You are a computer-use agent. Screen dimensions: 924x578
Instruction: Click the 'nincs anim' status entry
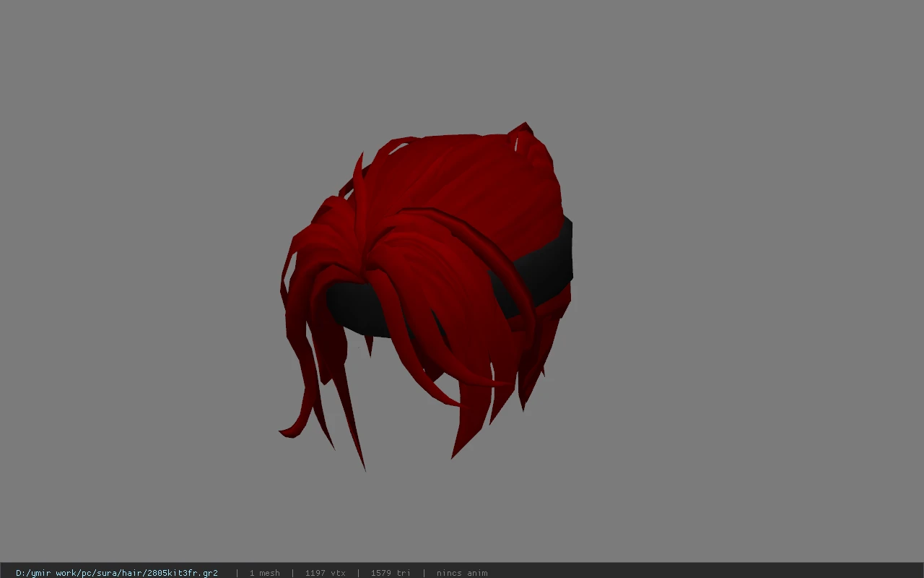pos(462,573)
